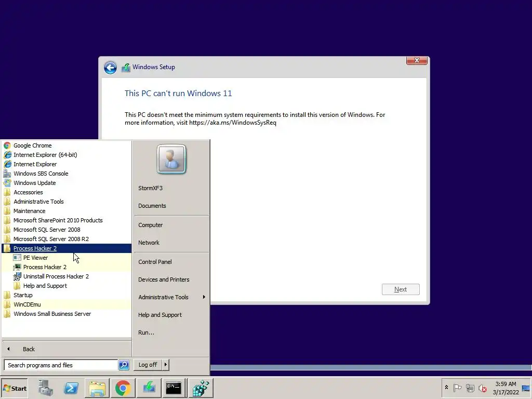Click the Start button
532x399 pixels.
pyautogui.click(x=14, y=389)
